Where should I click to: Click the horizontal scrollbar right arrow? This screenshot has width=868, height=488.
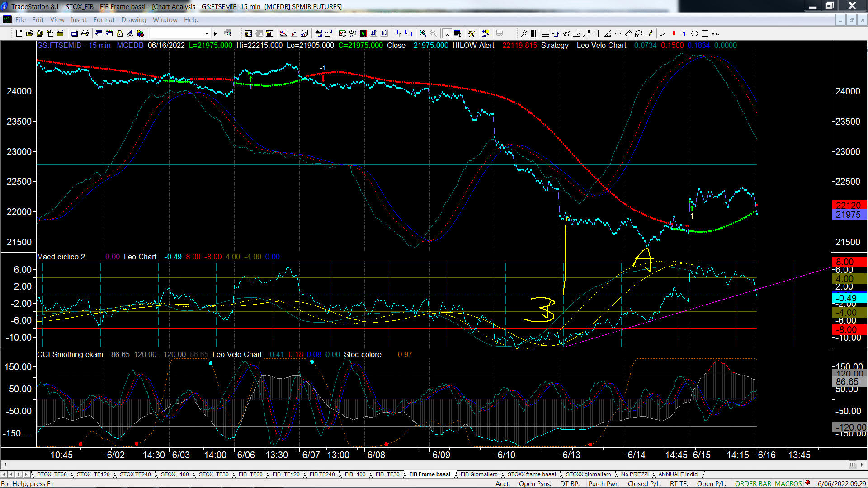[862, 465]
